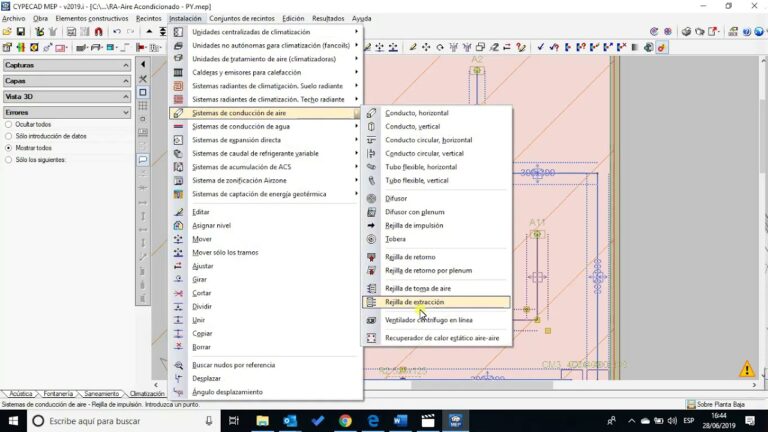The width and height of the screenshot is (768, 432).
Task: Click the yellow warning triangle icon
Action: [x=747, y=369]
